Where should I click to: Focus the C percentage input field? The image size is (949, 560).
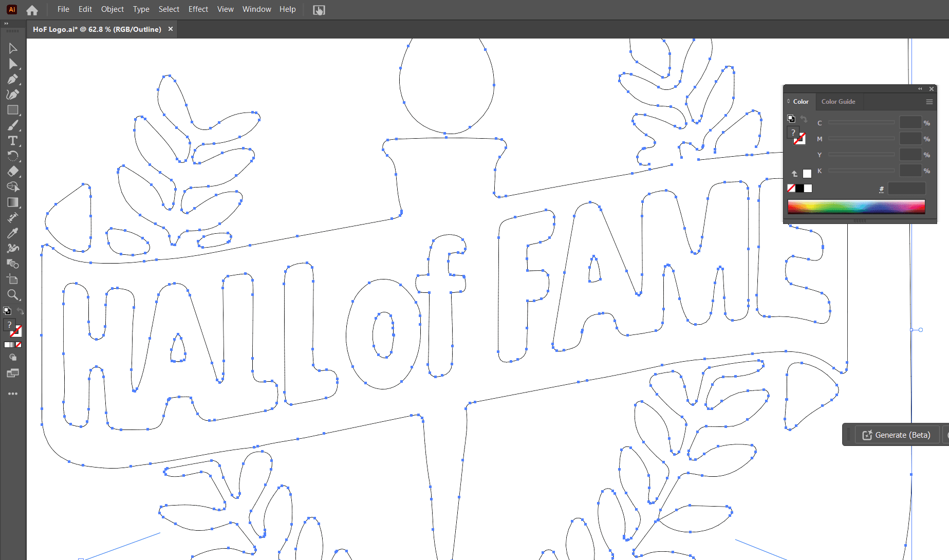(910, 123)
